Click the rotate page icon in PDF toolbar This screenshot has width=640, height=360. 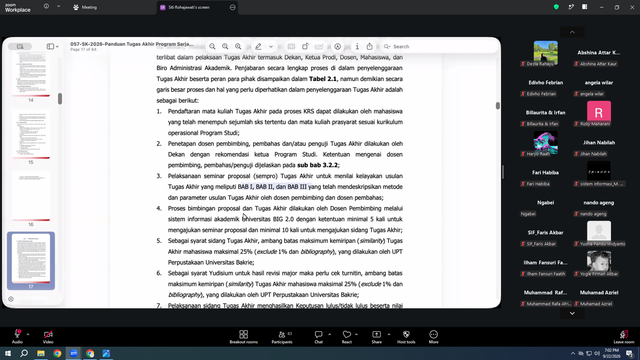click(305, 47)
